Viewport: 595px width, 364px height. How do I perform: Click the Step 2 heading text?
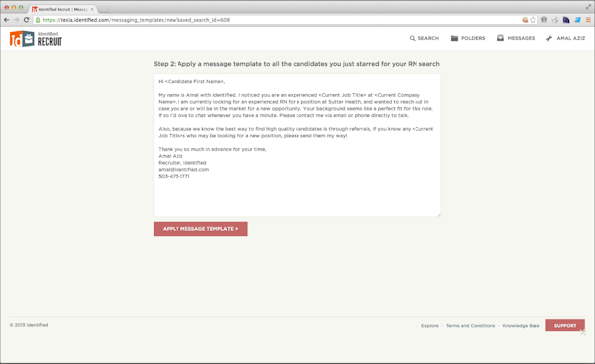click(297, 64)
